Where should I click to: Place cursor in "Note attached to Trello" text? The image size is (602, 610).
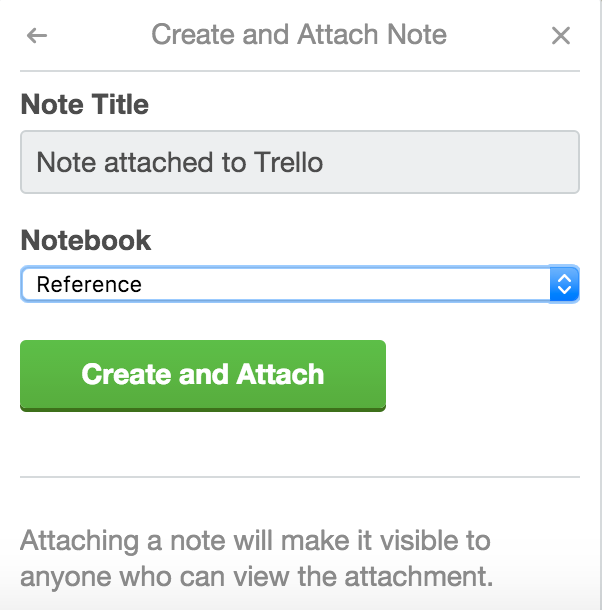[180, 162]
